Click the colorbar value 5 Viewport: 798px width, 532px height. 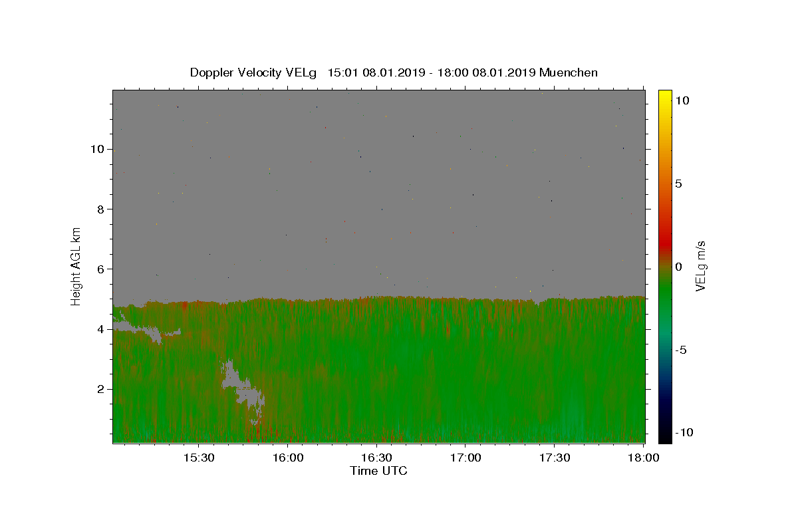click(x=679, y=184)
